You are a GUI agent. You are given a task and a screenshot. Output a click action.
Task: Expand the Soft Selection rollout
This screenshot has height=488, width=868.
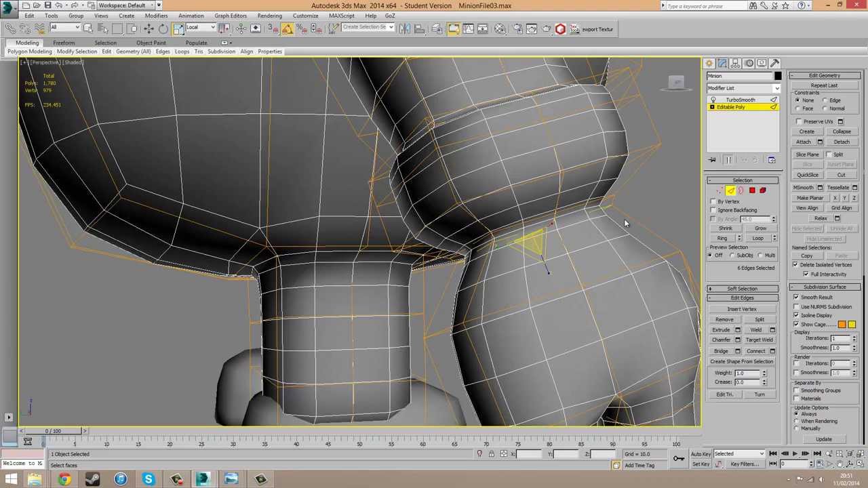(x=743, y=289)
